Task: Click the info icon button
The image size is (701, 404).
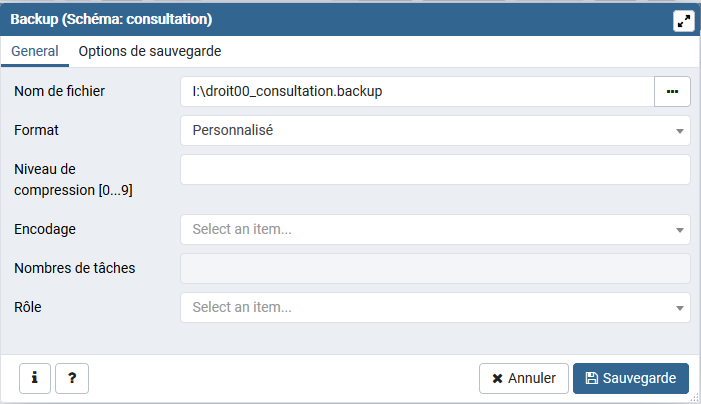Action: click(x=35, y=378)
